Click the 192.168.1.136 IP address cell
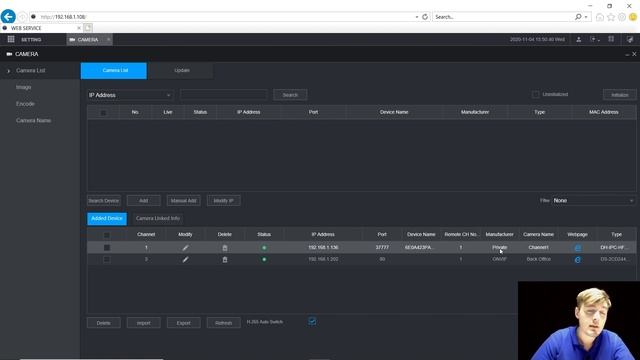Screen dimensions: 640x360 (x=323, y=247)
